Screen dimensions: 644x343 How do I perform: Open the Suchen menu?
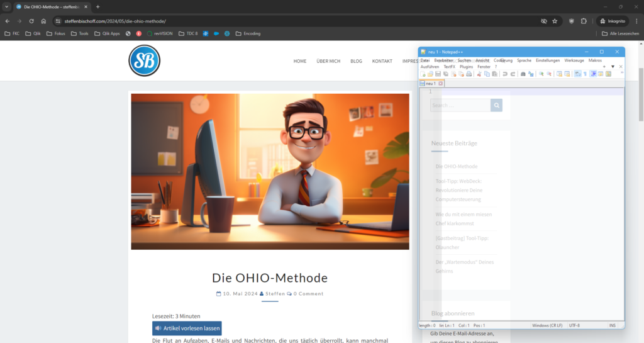(464, 60)
